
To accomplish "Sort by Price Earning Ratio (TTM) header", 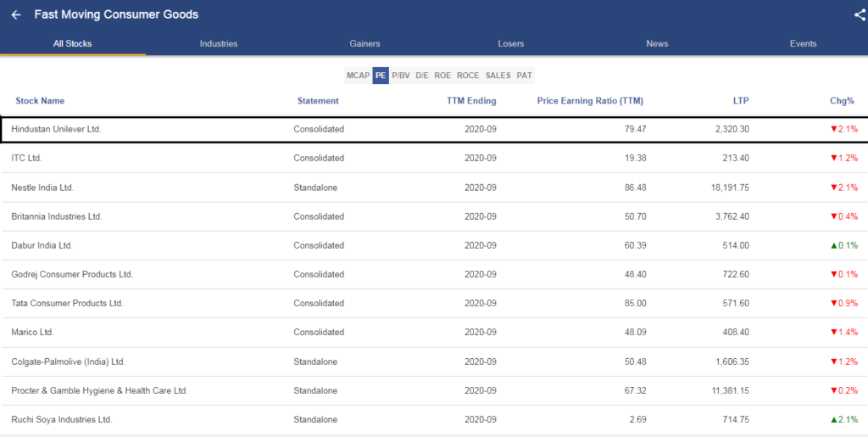I will 590,101.
